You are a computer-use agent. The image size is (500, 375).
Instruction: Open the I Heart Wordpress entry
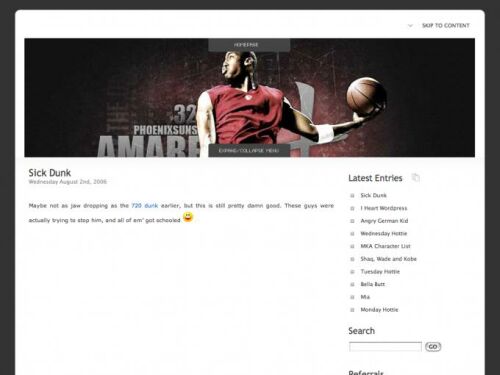[x=384, y=208]
